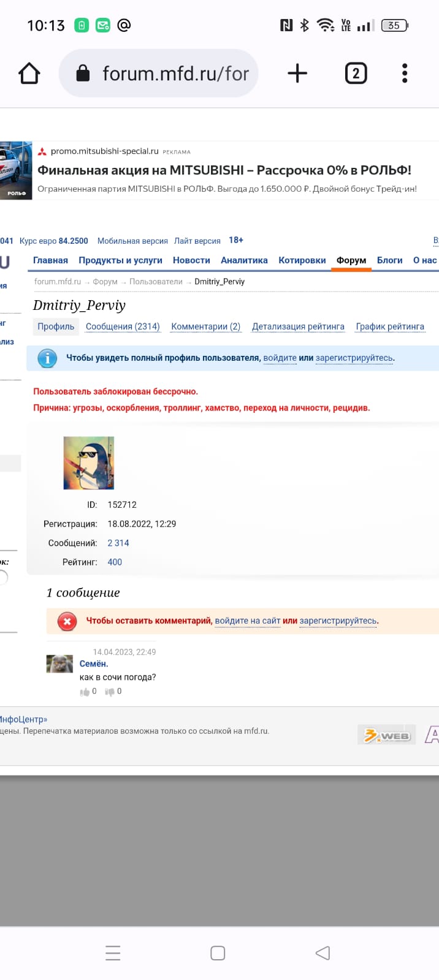Switch to Сообщения (2314) tab

tap(123, 326)
